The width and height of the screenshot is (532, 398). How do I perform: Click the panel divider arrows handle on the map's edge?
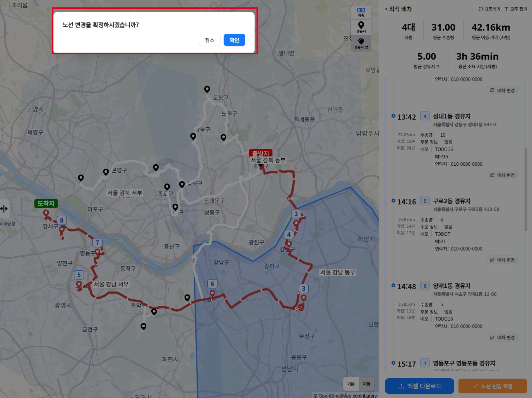pos(4,209)
